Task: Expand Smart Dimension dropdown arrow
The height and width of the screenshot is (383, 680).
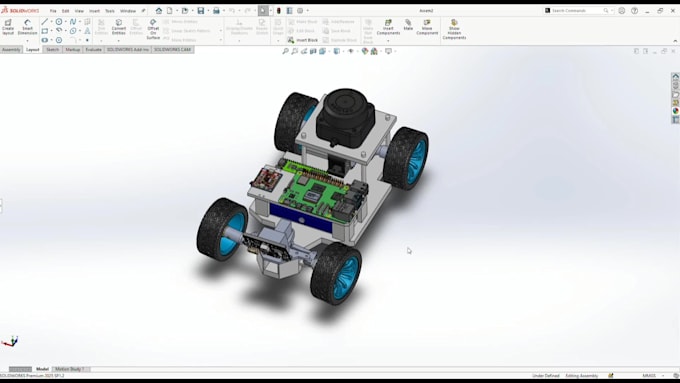Action: click(27, 40)
